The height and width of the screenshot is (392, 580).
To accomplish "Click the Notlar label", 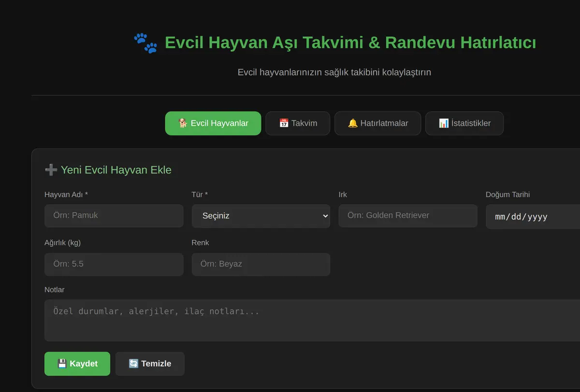I will click(x=55, y=290).
